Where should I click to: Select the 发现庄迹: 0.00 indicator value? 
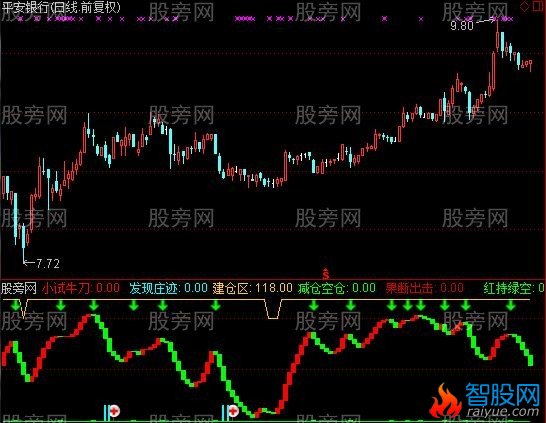click(x=169, y=288)
